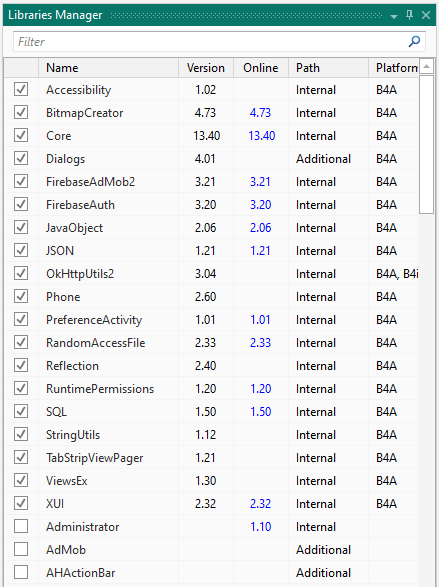Image resolution: width=439 pixels, height=587 pixels.
Task: Open BitmapCreator online version 4.73 link
Action: pyautogui.click(x=260, y=113)
